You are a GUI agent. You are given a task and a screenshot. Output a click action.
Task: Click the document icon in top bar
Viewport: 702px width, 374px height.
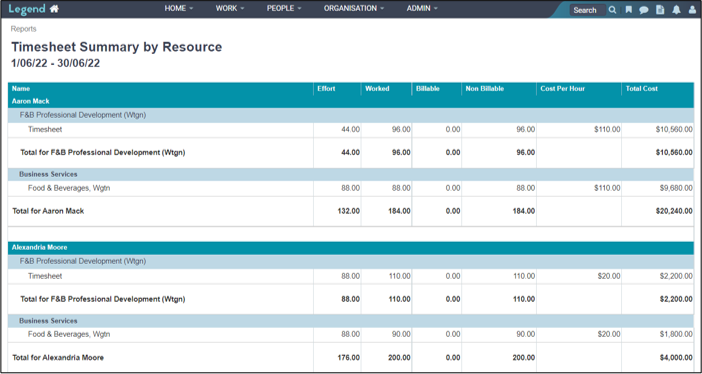(x=660, y=10)
